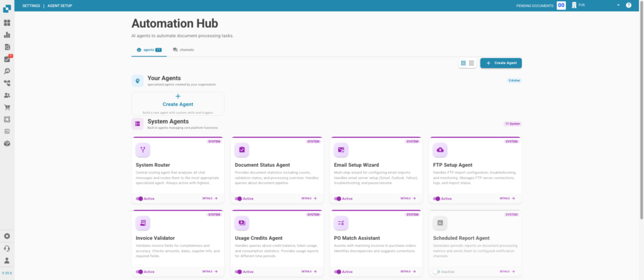
Task: Disable the System Router active toggle
Action: coord(140,198)
